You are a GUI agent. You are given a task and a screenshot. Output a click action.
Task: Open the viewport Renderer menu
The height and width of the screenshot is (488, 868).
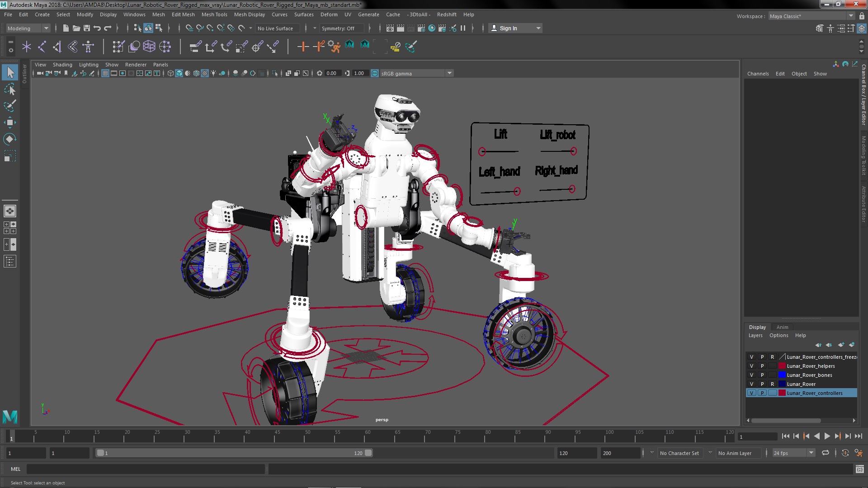click(136, 65)
